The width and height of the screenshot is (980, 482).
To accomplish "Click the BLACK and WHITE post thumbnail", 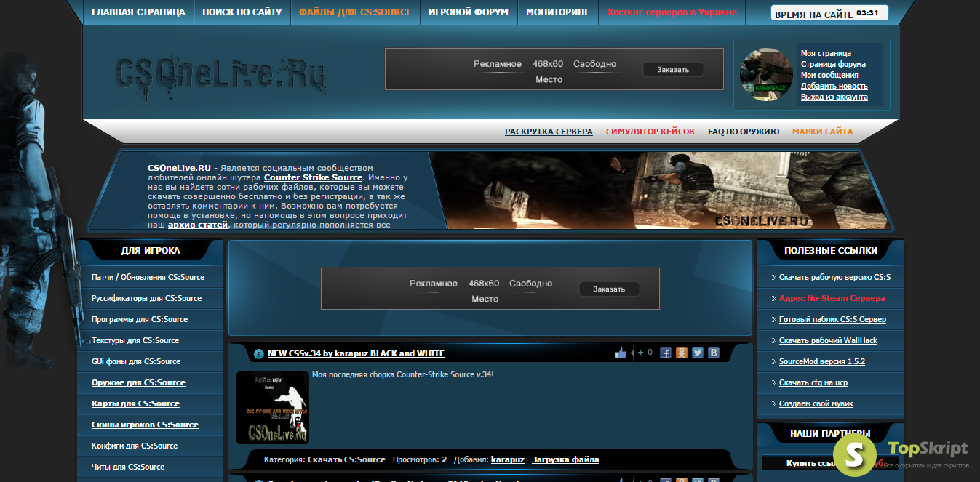I will tap(273, 408).
